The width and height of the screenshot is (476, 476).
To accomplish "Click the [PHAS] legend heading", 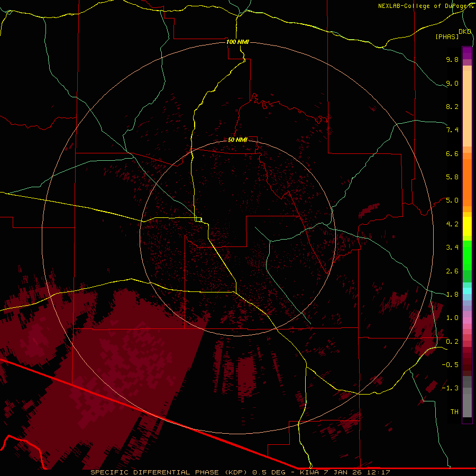I will coord(447,36).
